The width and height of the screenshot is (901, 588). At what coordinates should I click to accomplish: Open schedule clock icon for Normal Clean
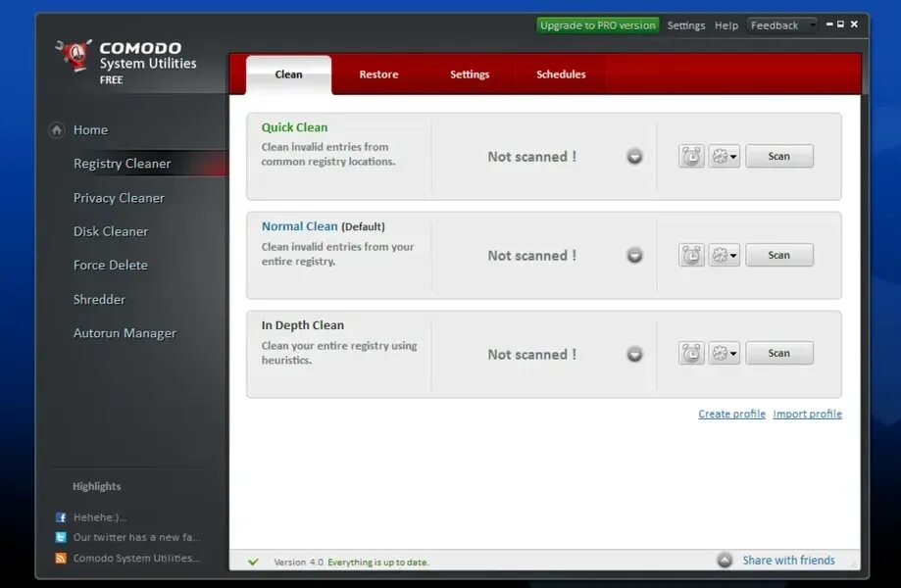[x=691, y=255]
